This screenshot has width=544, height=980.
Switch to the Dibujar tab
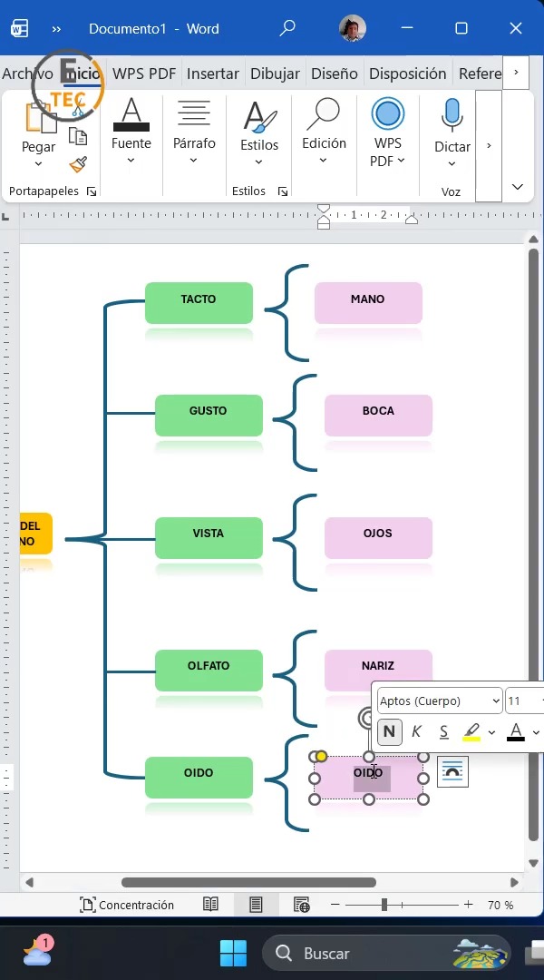point(276,73)
